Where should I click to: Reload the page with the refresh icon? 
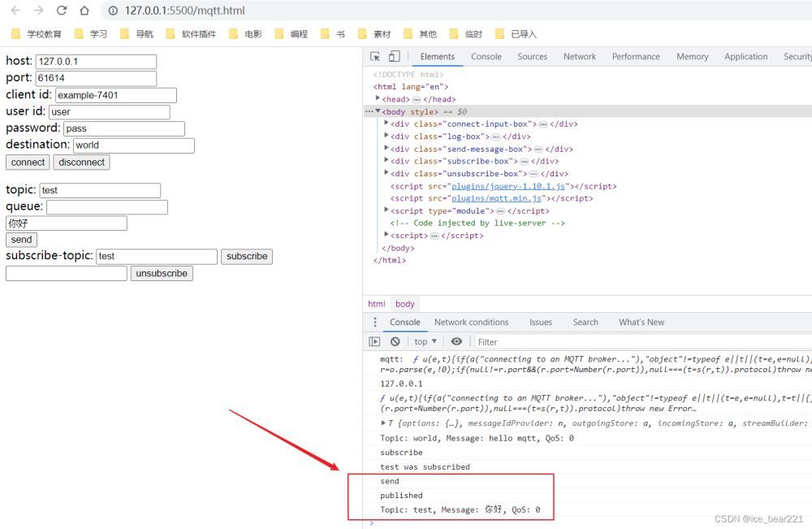(62, 12)
